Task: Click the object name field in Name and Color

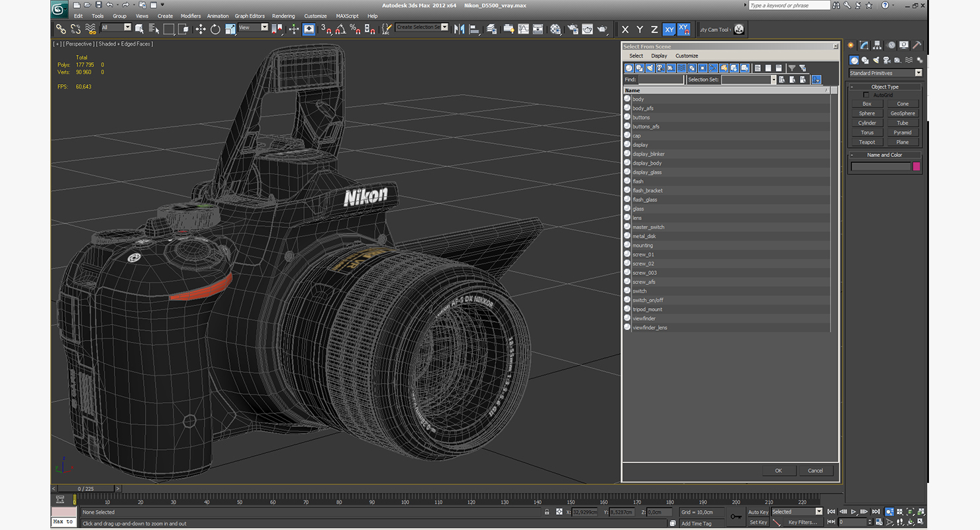Action: click(881, 166)
